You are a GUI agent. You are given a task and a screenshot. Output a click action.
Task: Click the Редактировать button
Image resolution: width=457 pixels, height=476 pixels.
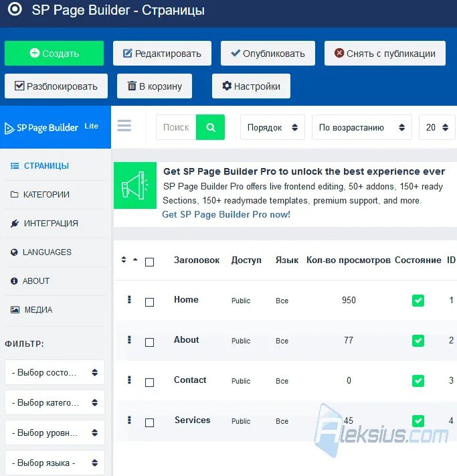pyautogui.click(x=162, y=53)
